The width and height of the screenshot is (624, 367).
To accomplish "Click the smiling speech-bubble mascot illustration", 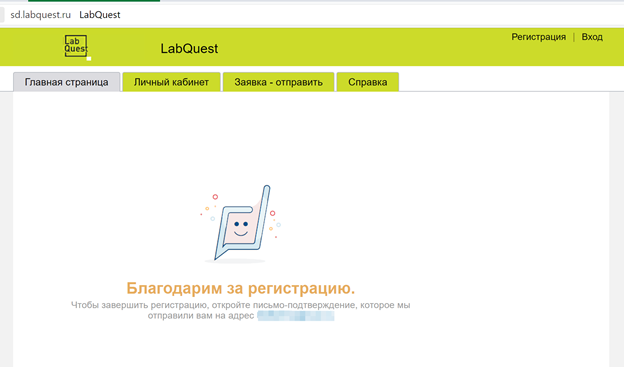I will [x=240, y=223].
